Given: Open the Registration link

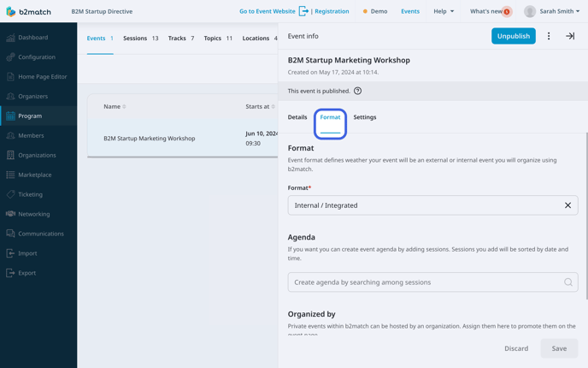Looking at the screenshot, I should tap(332, 11).
